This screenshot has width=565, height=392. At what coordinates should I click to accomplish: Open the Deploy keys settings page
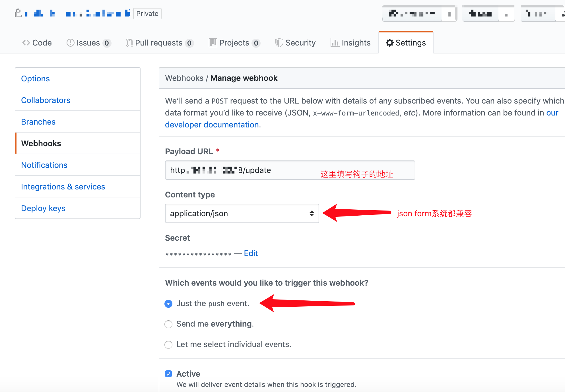click(x=43, y=208)
